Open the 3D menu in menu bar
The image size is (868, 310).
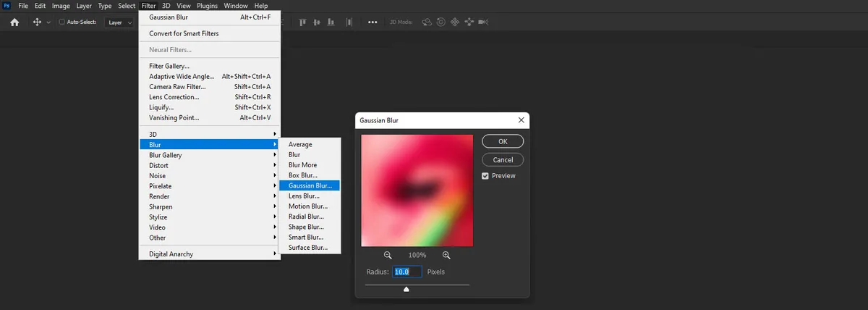pos(166,6)
